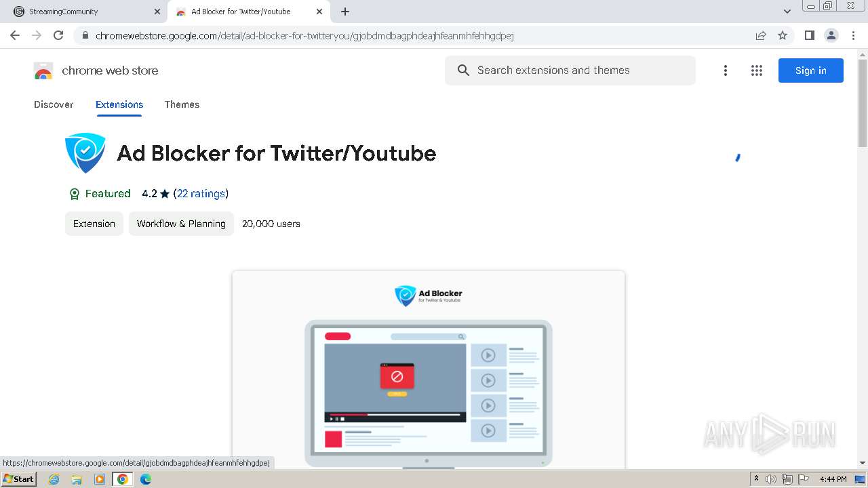
Task: Click the browser Back arrow
Action: coord(15,35)
